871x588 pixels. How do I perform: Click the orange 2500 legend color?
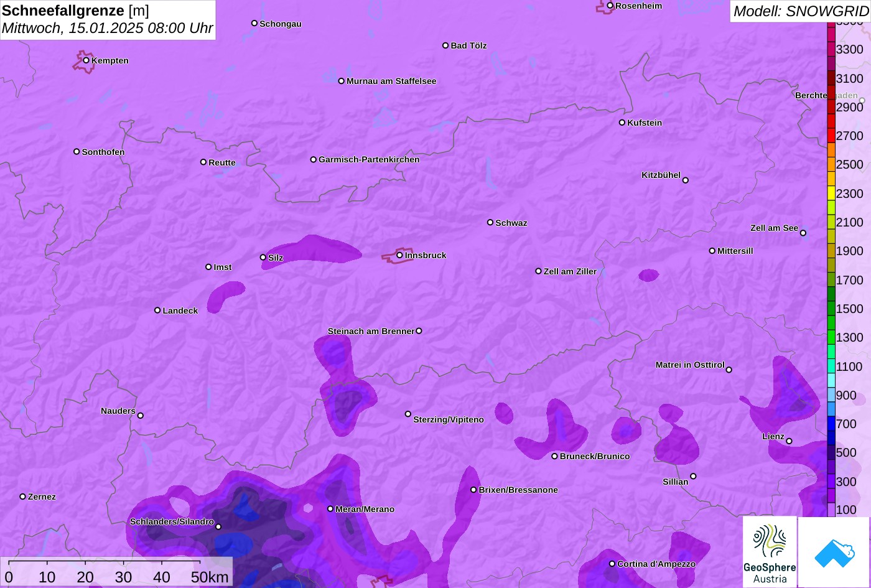831,164
